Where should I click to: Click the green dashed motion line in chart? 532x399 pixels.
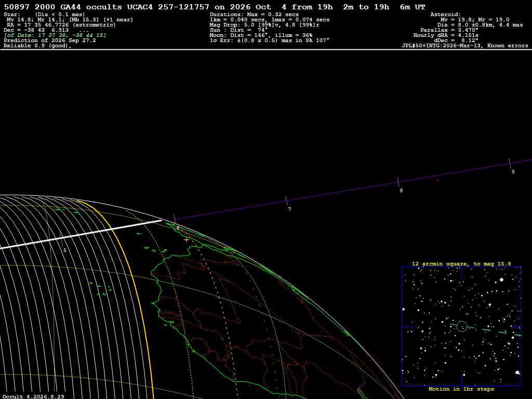[486, 330]
